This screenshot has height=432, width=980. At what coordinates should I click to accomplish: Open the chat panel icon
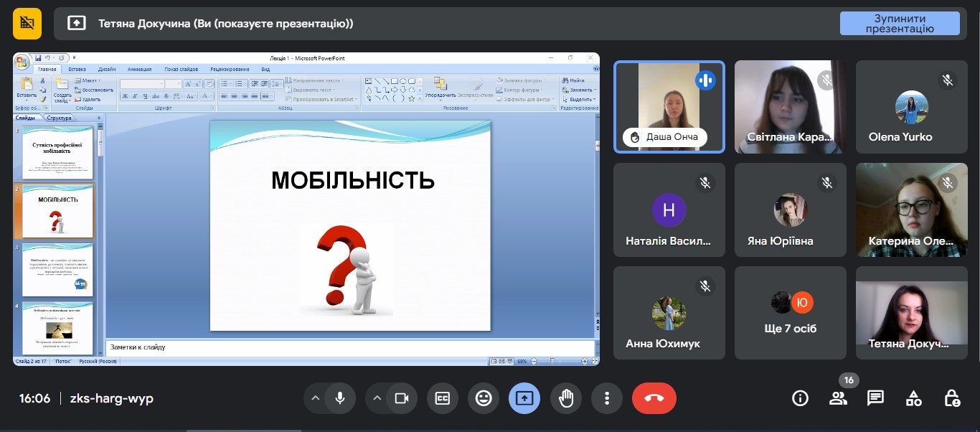(875, 398)
